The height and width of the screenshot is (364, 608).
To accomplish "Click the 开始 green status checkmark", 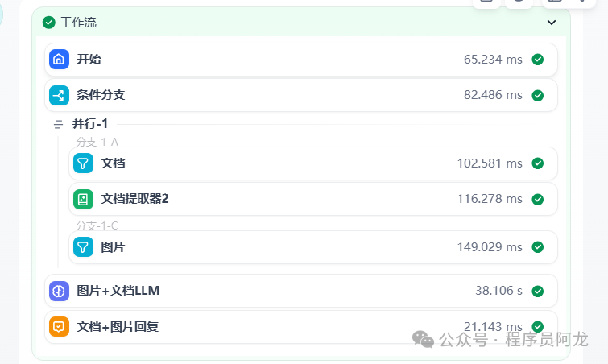I will click(538, 60).
